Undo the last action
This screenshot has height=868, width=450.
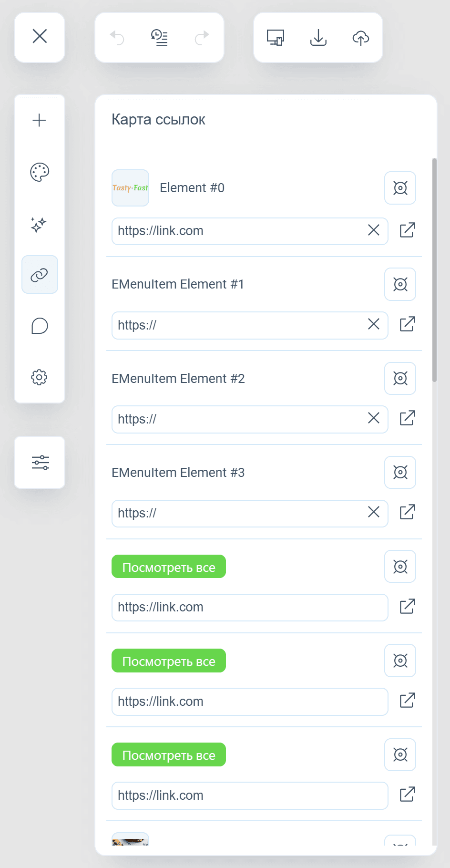click(x=117, y=38)
